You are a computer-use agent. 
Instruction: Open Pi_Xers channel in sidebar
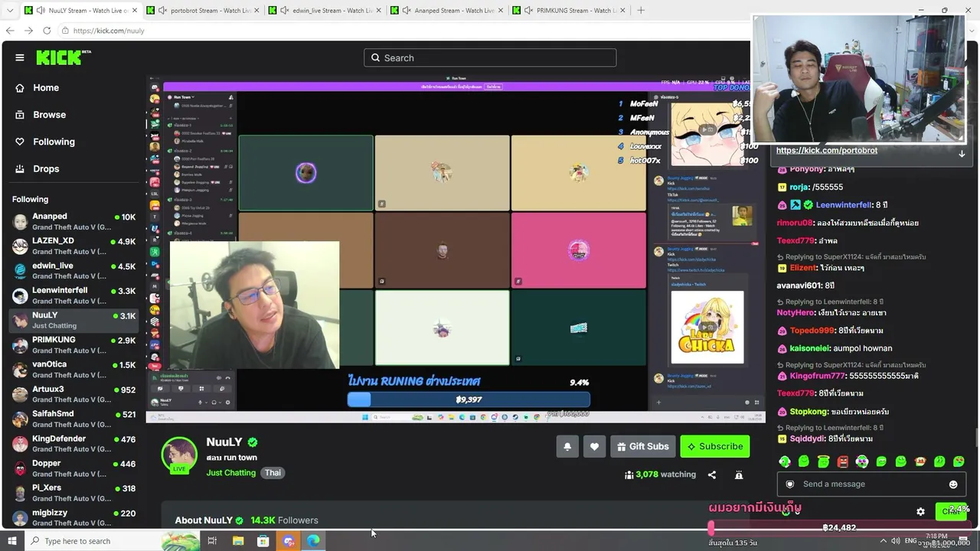[74, 493]
